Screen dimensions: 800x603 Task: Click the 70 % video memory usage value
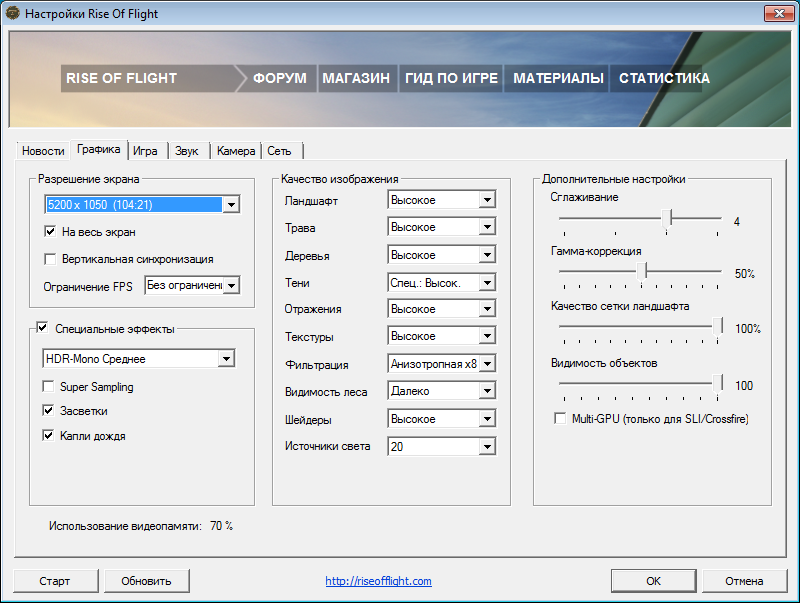221,526
